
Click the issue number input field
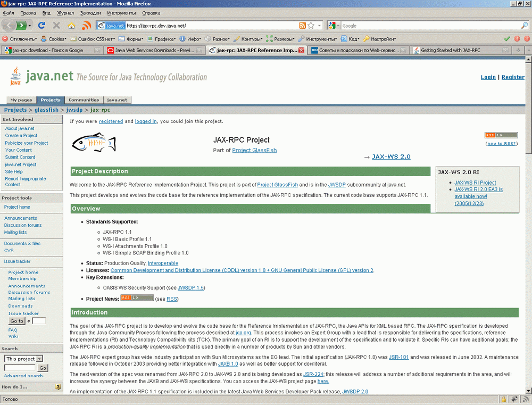39,321
